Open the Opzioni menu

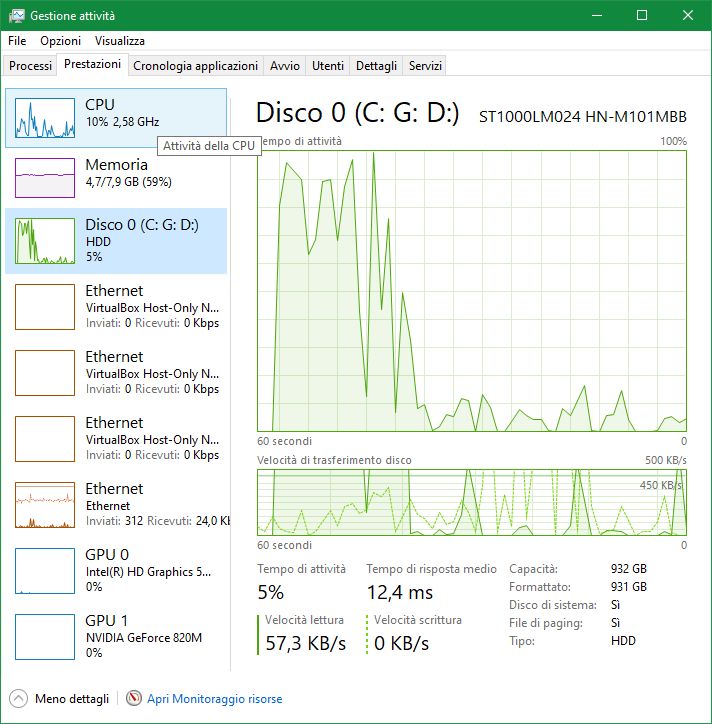[60, 41]
